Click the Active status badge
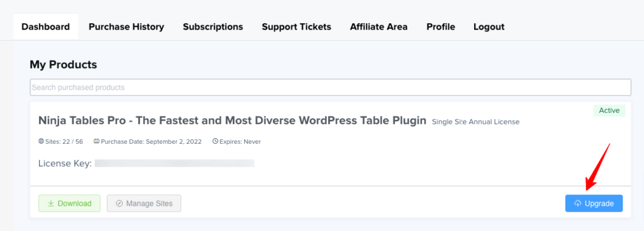644x231 pixels. (609, 110)
